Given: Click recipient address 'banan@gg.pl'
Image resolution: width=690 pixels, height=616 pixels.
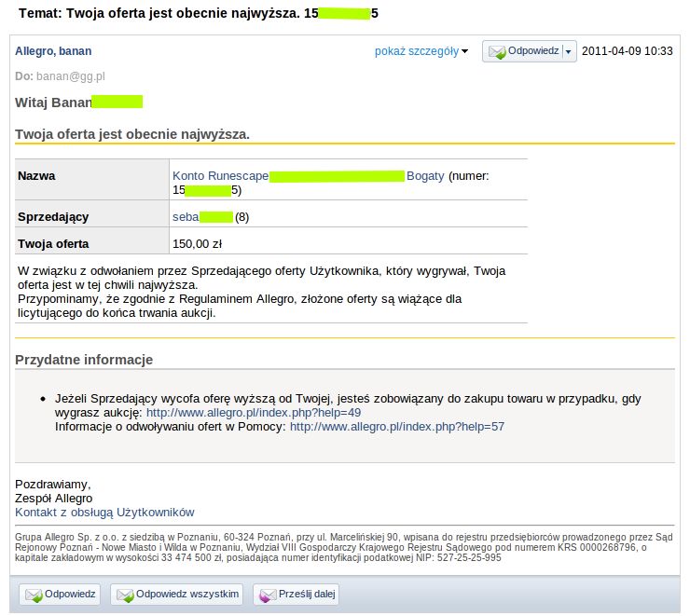Looking at the screenshot, I should 71,76.
